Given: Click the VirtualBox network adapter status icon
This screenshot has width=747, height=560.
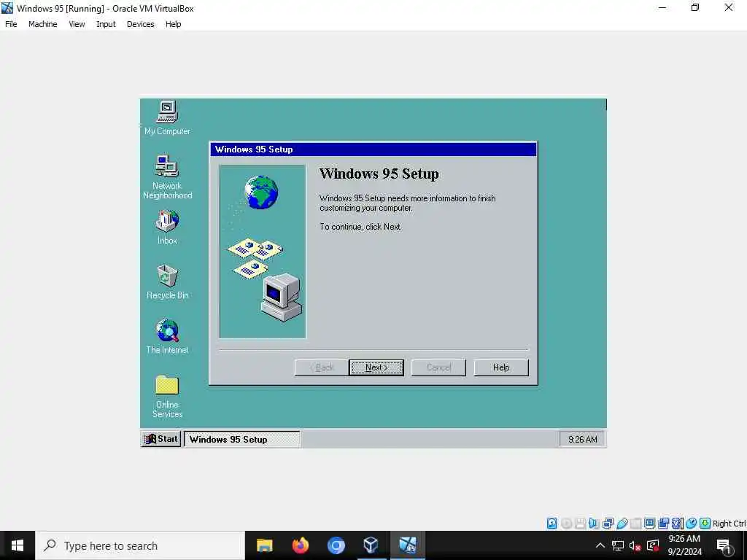Looking at the screenshot, I should coord(608,524).
